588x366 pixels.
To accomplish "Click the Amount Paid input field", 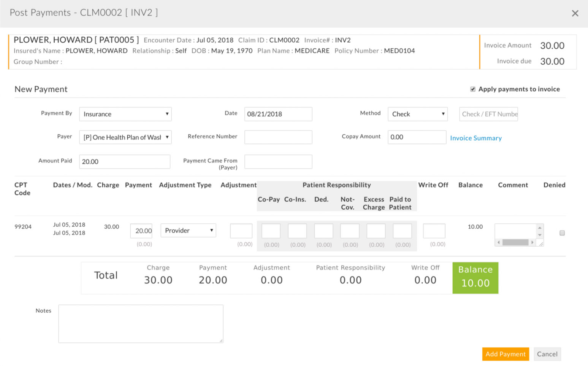I will point(124,162).
